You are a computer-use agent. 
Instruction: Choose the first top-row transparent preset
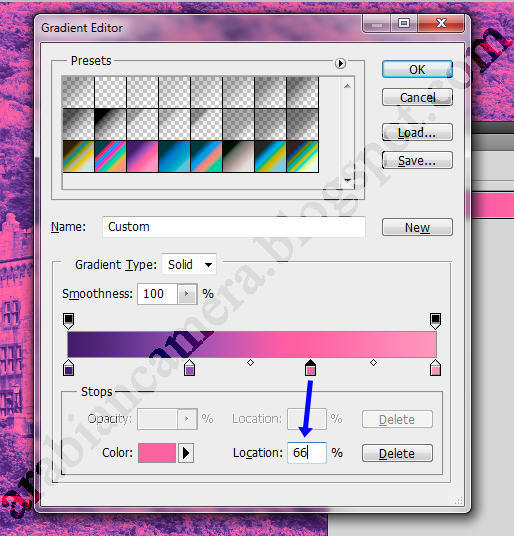(x=78, y=92)
